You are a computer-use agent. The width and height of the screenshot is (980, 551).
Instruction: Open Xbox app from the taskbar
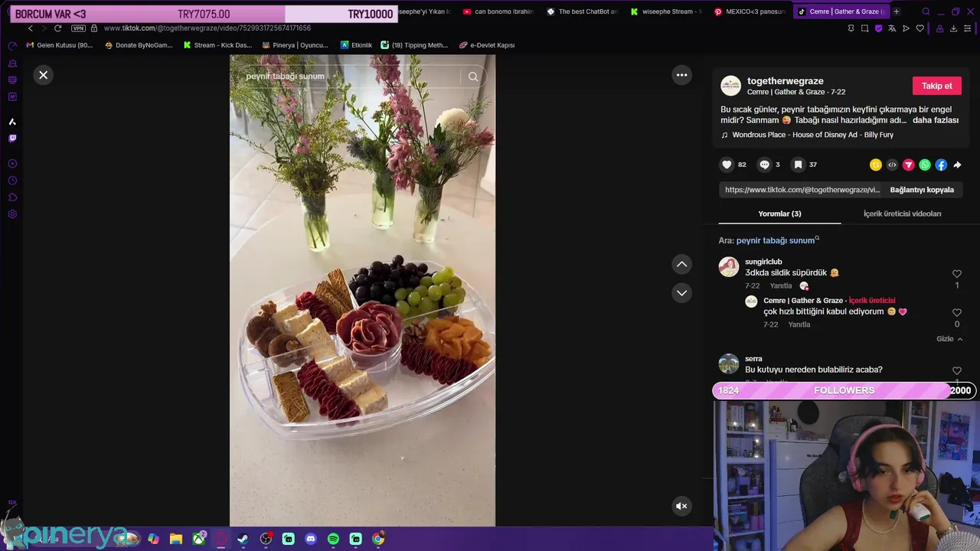[198, 539]
